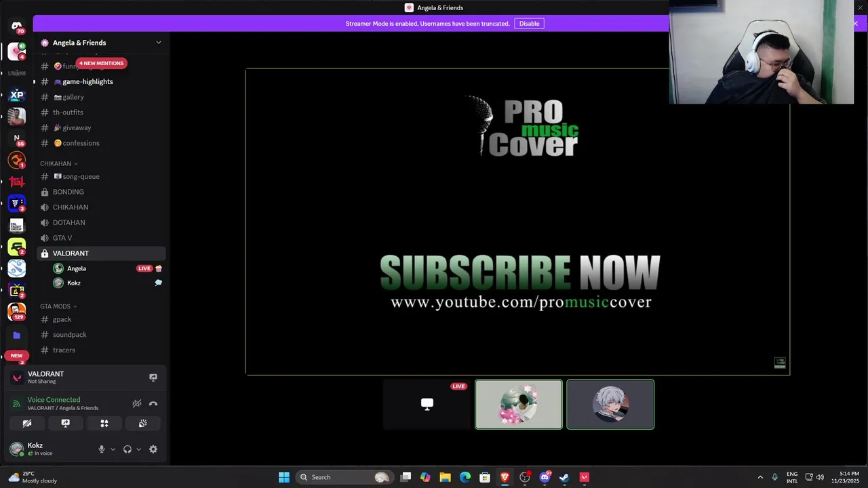Image resolution: width=868 pixels, height=488 pixels.
Task: Join DOTAHAN voice channel
Action: [102, 222]
